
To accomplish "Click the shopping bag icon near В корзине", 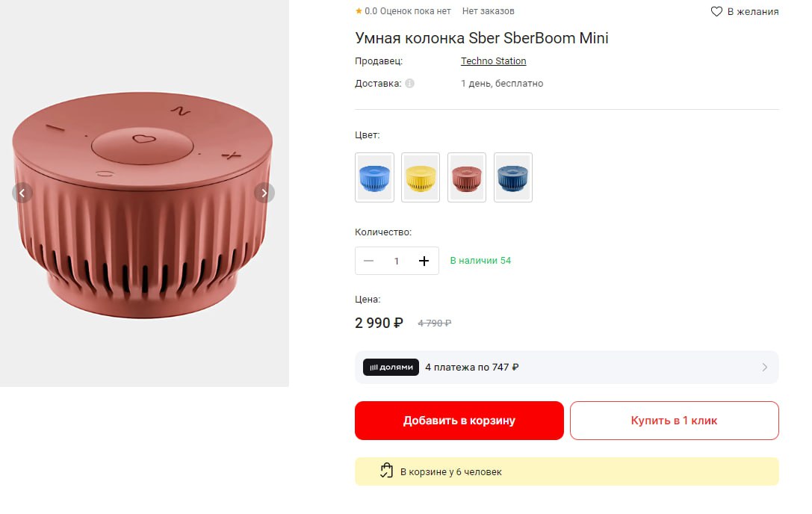I will [385, 471].
